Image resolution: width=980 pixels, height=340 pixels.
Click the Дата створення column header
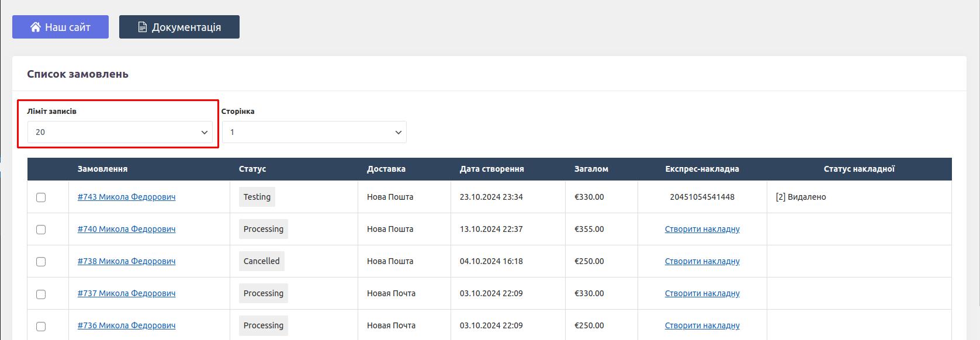coord(491,169)
